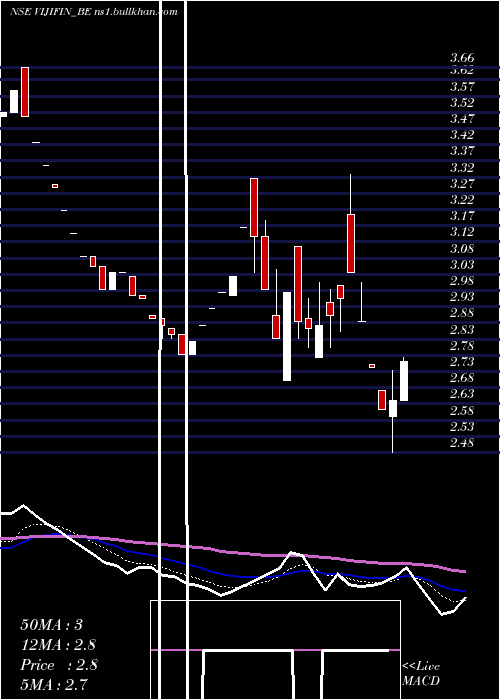Click the 3.42 price axis label
Screen dimensions: 500x700
click(462, 134)
